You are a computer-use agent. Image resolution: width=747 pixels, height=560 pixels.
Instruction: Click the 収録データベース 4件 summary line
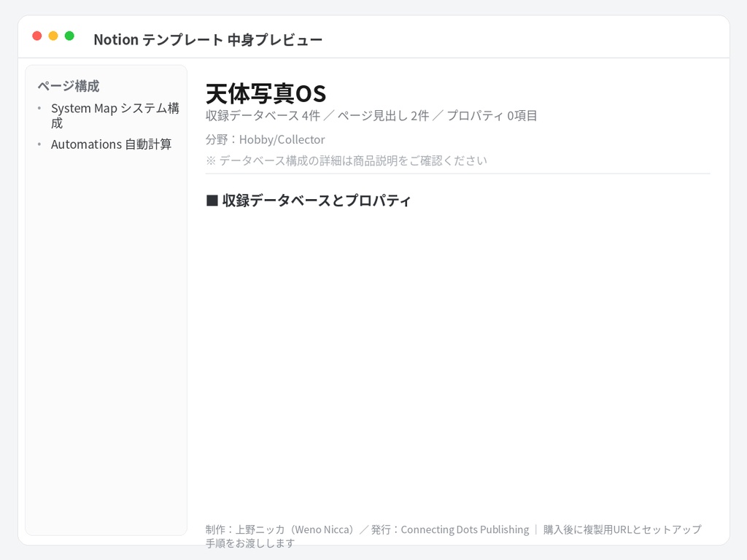(x=371, y=116)
